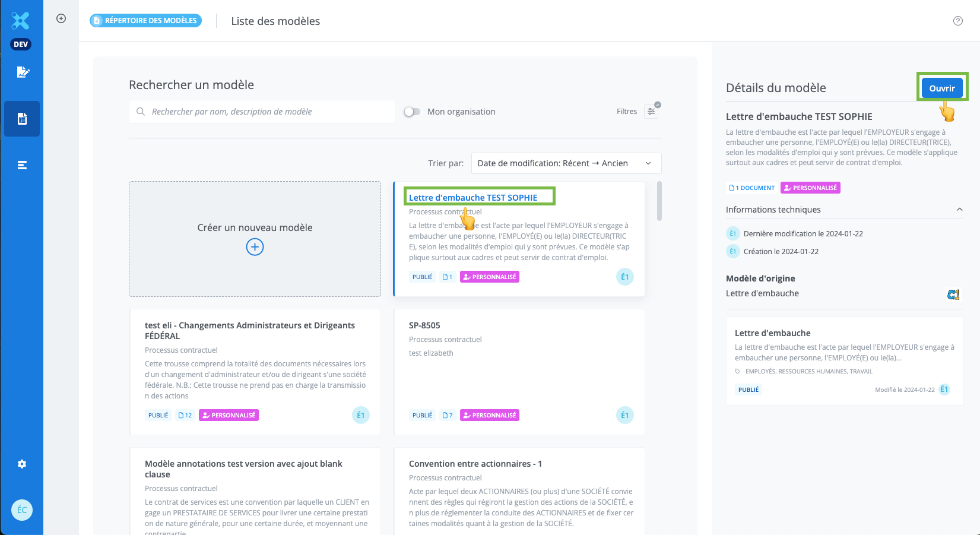
Task: Click the model list scrollbar
Action: click(x=659, y=202)
